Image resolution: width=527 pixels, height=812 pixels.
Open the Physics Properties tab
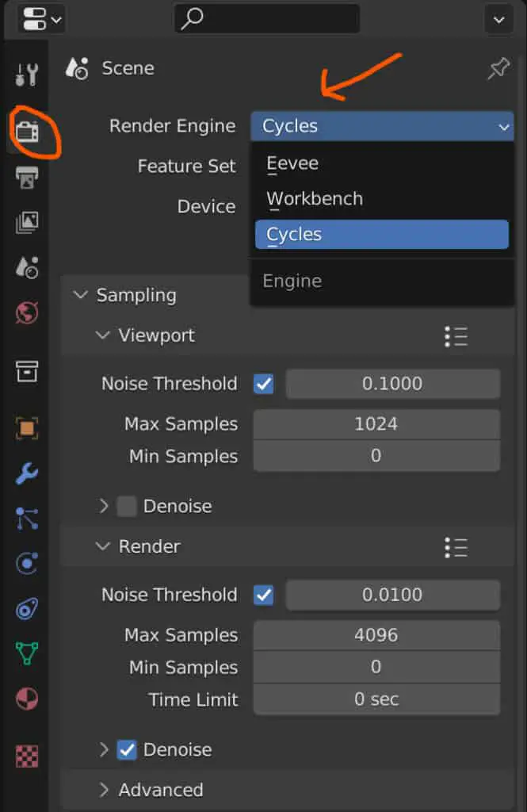[26, 563]
